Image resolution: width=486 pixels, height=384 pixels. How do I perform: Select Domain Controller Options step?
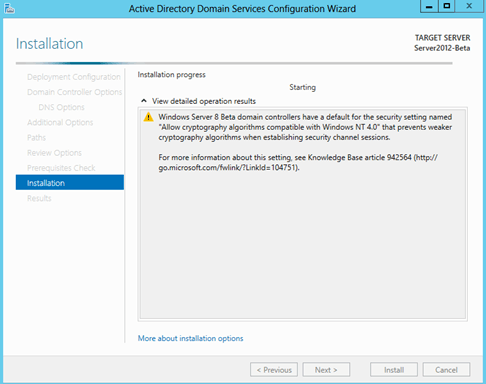(x=75, y=92)
